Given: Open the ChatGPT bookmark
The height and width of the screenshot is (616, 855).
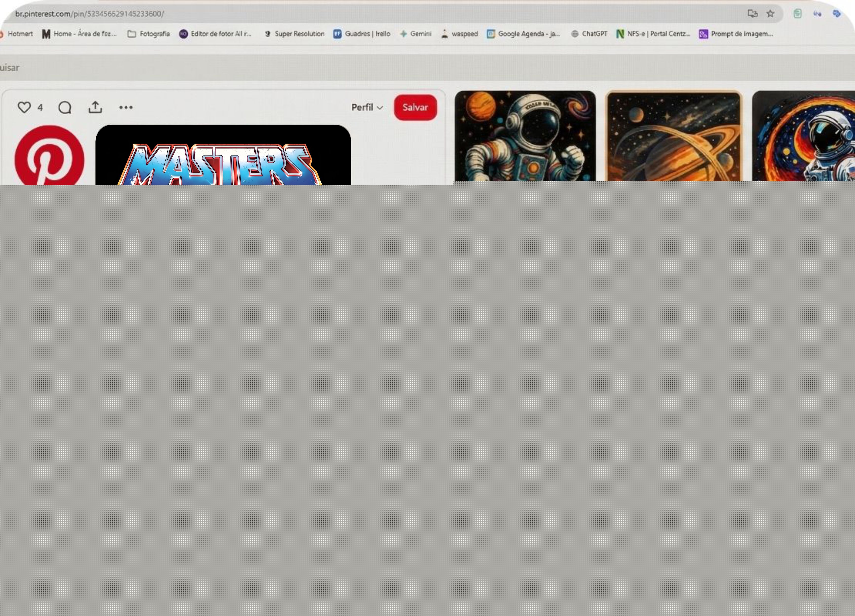Looking at the screenshot, I should pyautogui.click(x=589, y=34).
